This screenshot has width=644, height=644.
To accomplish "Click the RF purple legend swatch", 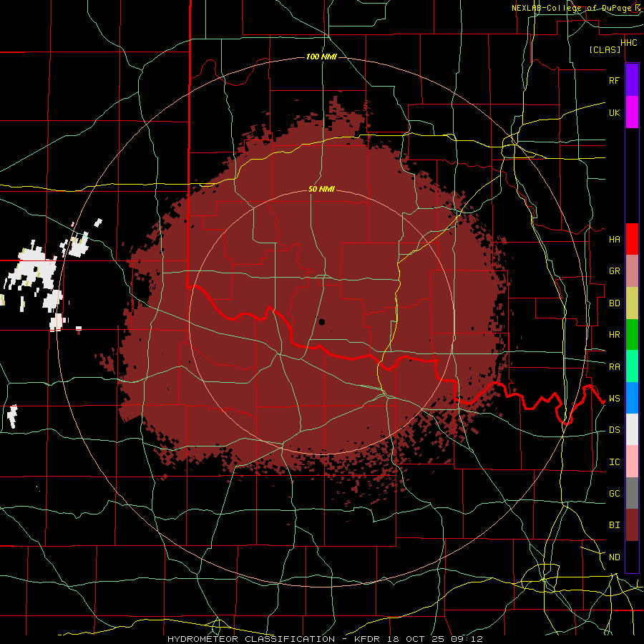I will [x=632, y=80].
